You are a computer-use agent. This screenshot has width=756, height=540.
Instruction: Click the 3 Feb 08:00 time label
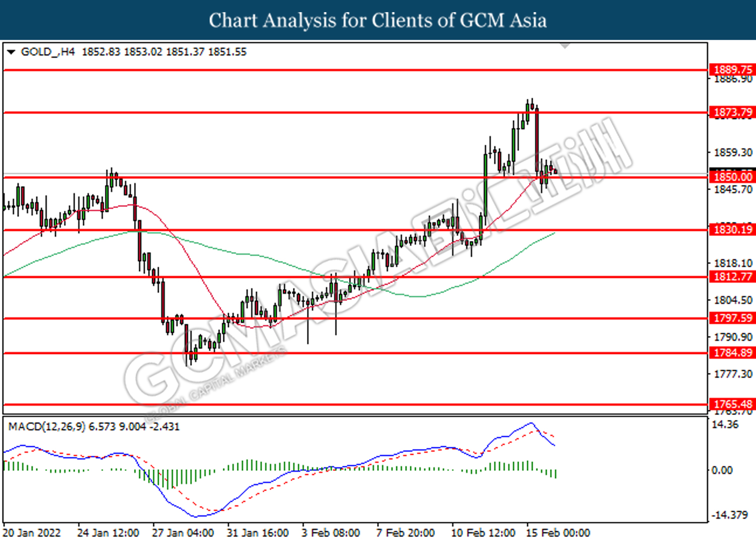click(331, 533)
